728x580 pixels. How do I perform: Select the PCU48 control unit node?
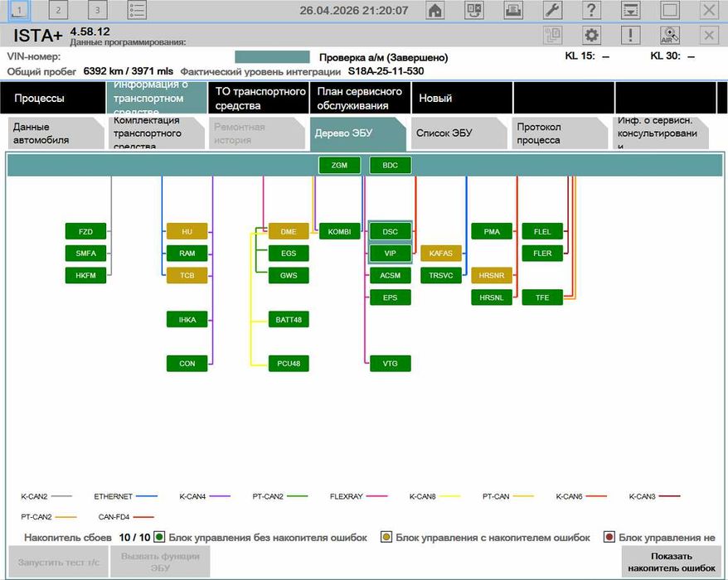click(x=289, y=363)
